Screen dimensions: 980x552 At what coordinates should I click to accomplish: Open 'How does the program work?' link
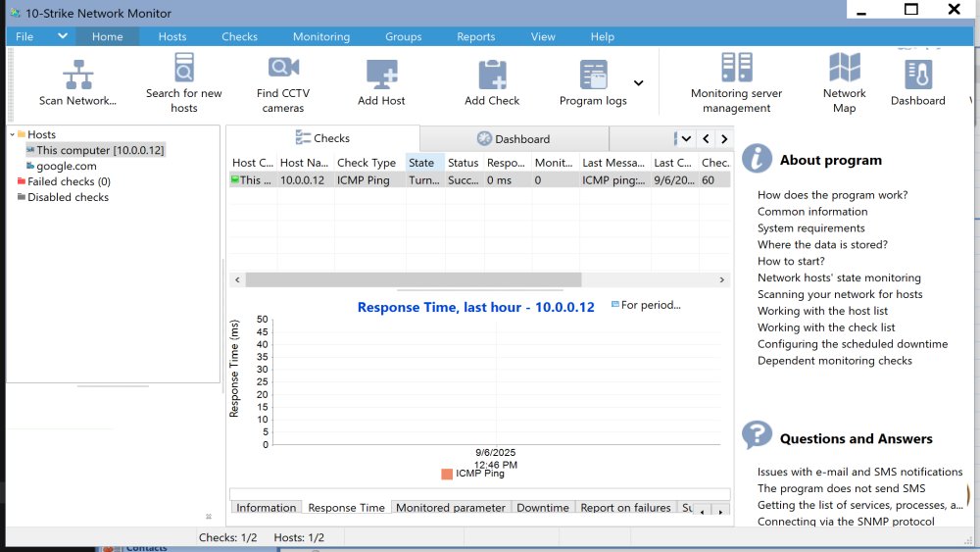coord(832,195)
